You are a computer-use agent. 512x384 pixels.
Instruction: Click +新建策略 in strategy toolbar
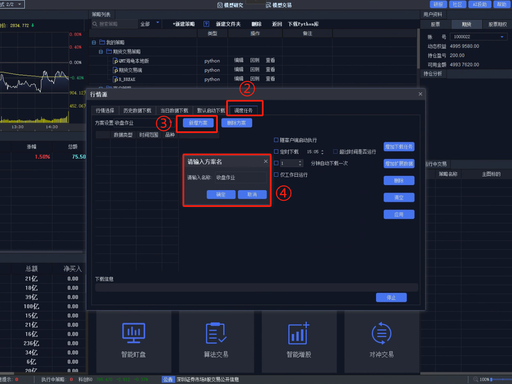click(184, 24)
